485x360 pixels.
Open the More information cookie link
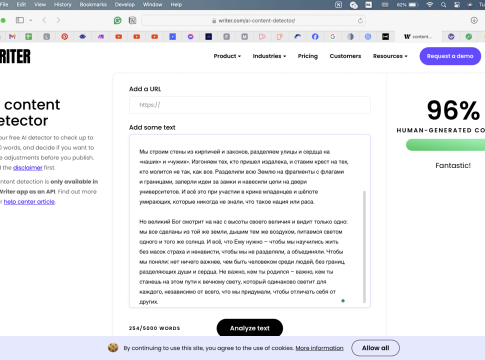[x=319, y=348]
